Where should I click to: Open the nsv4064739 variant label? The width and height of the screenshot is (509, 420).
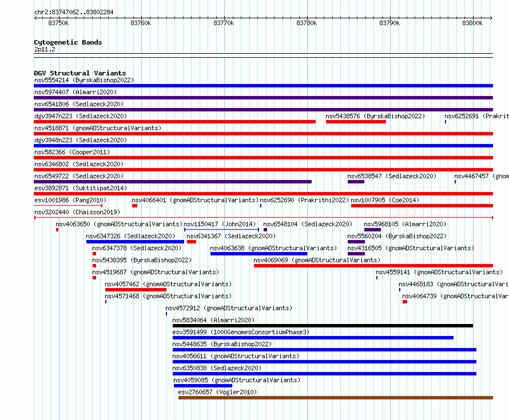455,296
